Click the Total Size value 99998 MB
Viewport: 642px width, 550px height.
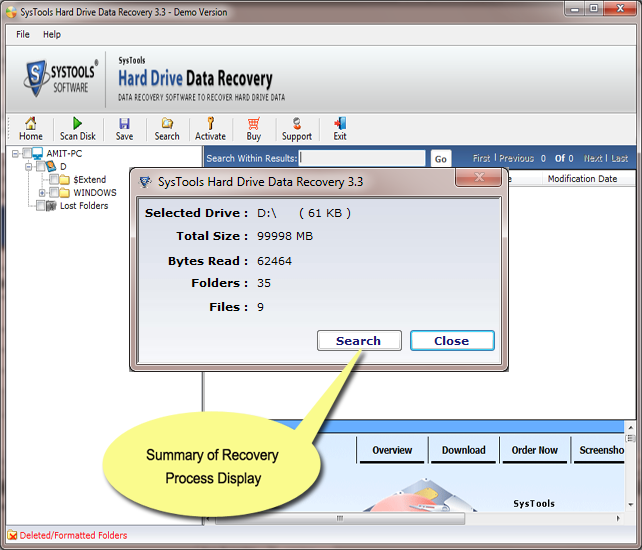285,236
